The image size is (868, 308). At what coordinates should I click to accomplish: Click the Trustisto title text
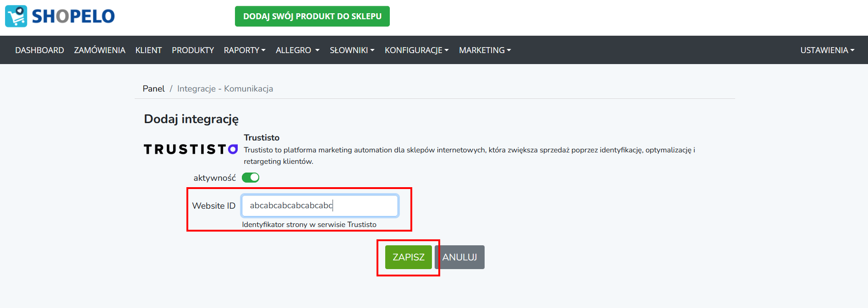[262, 138]
